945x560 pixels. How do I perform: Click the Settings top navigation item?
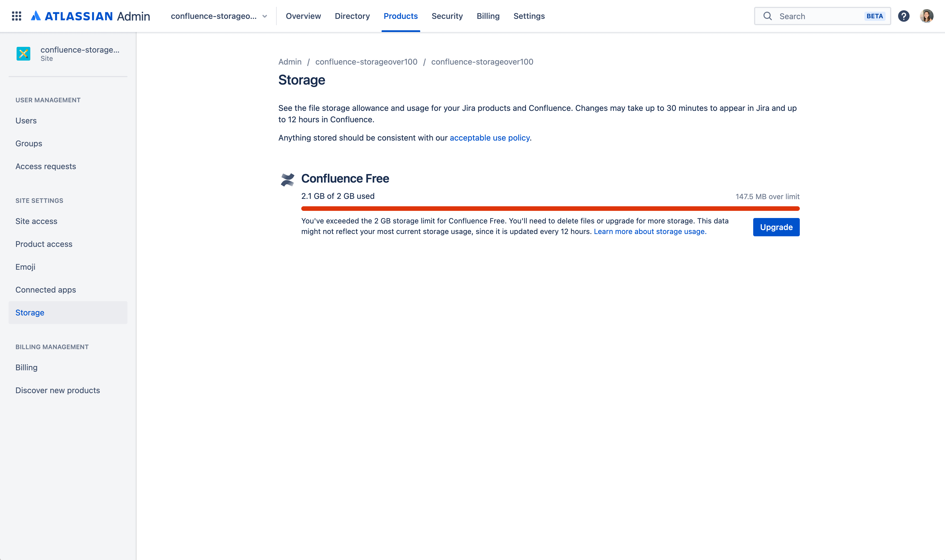[x=529, y=16]
